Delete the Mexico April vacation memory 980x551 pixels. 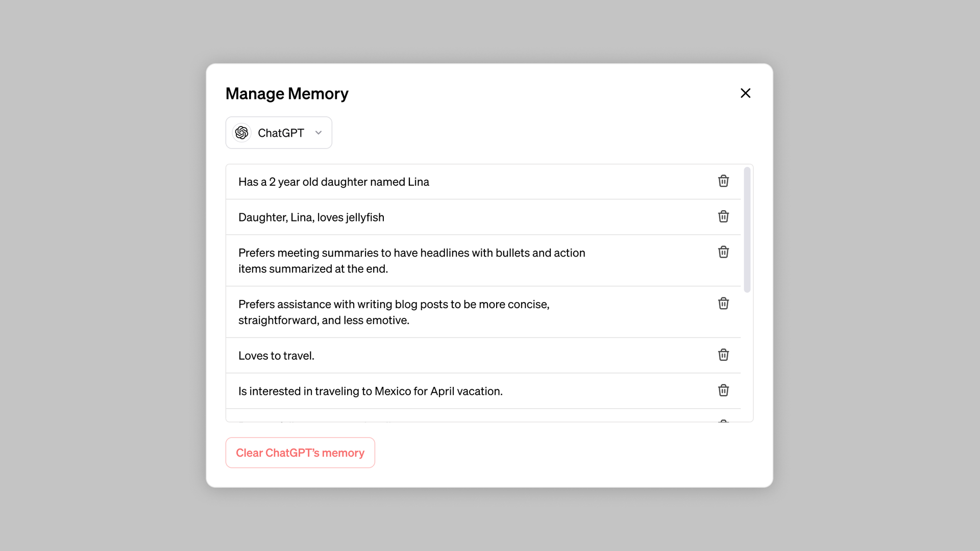click(723, 390)
